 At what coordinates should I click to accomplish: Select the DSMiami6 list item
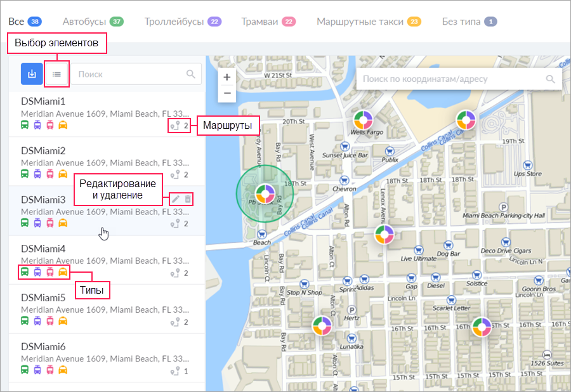pos(107,358)
